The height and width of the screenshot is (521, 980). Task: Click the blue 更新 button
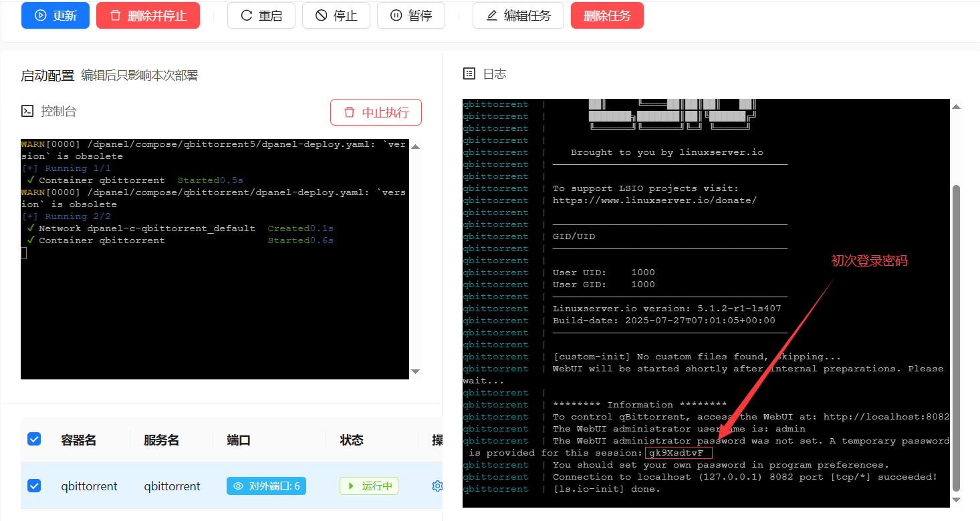click(55, 15)
